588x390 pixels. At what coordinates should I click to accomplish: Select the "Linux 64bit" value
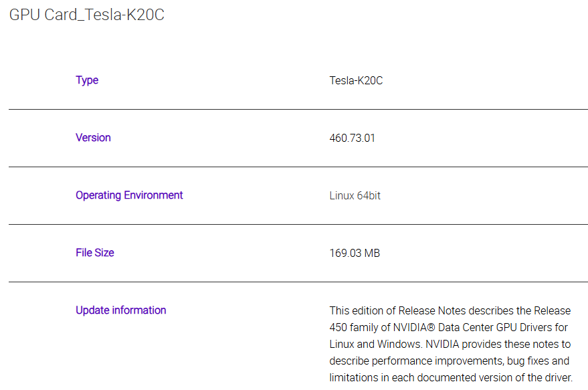click(x=355, y=196)
